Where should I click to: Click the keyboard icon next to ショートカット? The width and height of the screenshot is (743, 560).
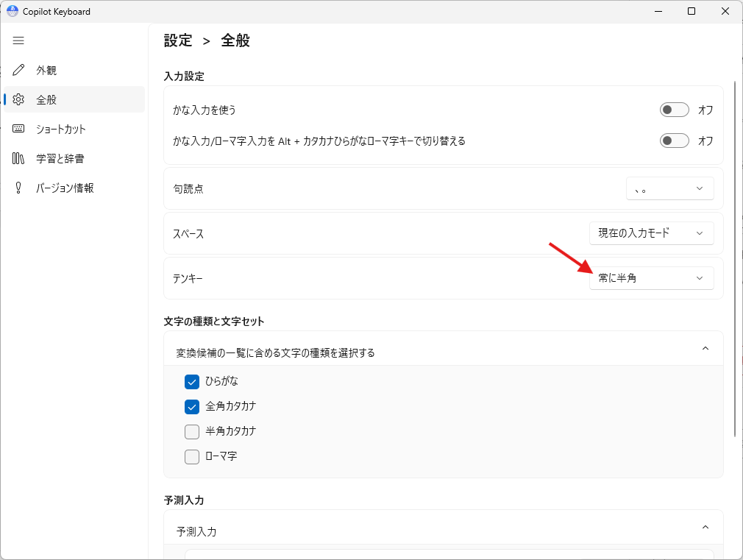click(x=18, y=129)
